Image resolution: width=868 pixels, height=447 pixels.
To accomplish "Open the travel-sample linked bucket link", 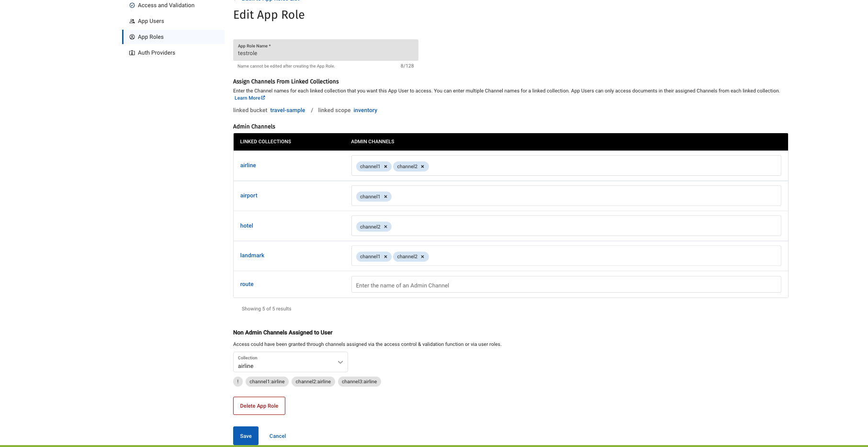I will coord(287,110).
